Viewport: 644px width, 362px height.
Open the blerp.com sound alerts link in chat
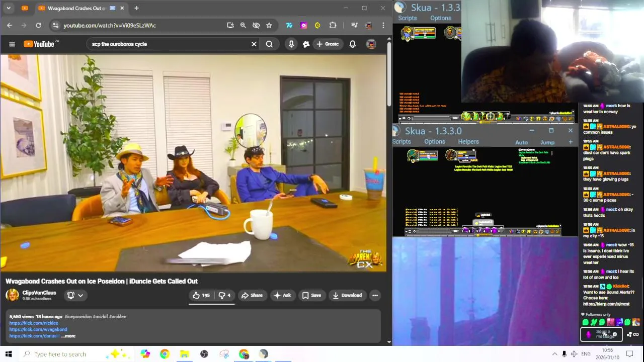point(606,304)
